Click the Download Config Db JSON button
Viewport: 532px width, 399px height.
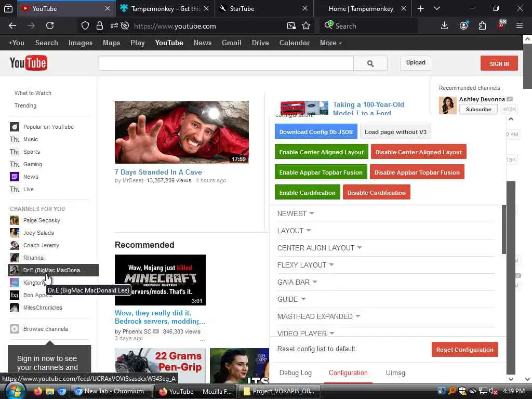pos(316,132)
